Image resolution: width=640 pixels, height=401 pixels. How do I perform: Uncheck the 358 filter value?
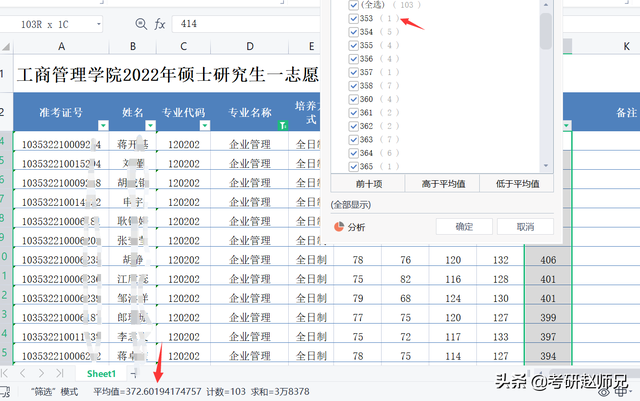354,86
